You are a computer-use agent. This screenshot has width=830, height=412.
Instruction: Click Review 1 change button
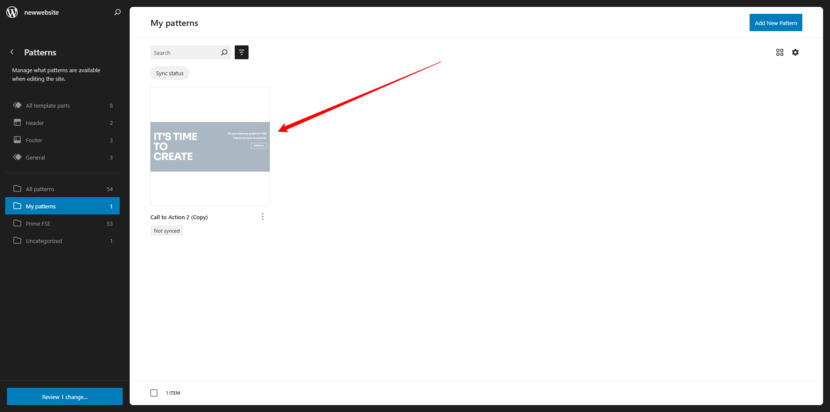tap(65, 397)
